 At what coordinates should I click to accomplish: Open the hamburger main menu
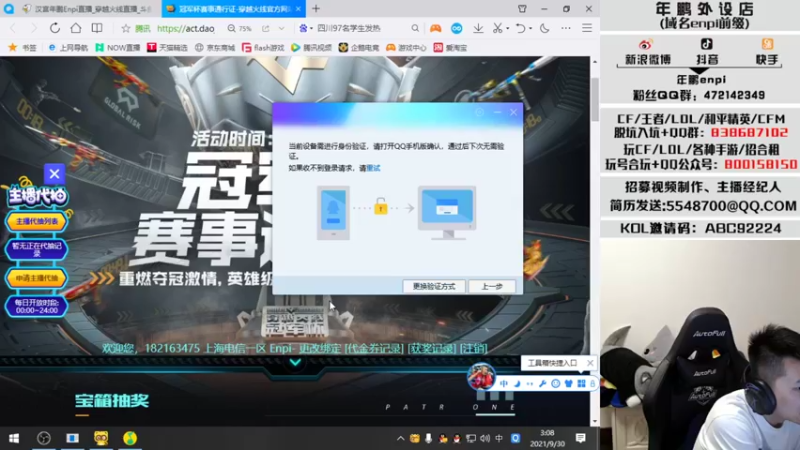click(x=587, y=29)
